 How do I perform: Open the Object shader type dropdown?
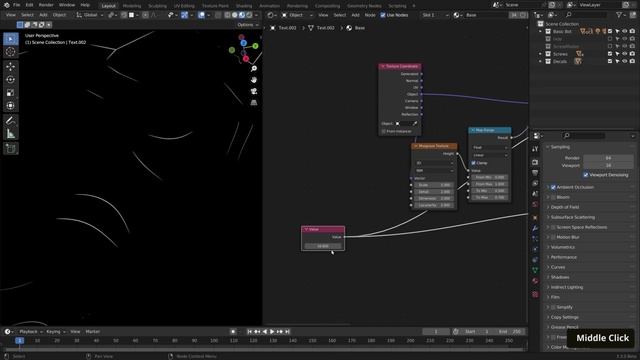pyautogui.click(x=298, y=15)
